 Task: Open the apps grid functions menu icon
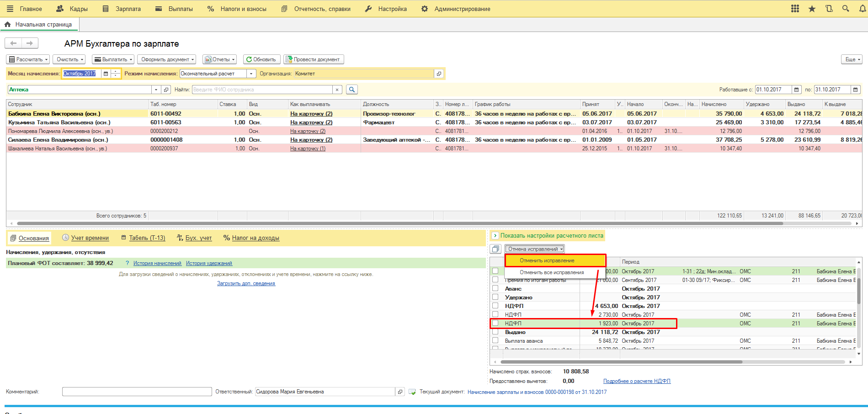[x=795, y=9]
